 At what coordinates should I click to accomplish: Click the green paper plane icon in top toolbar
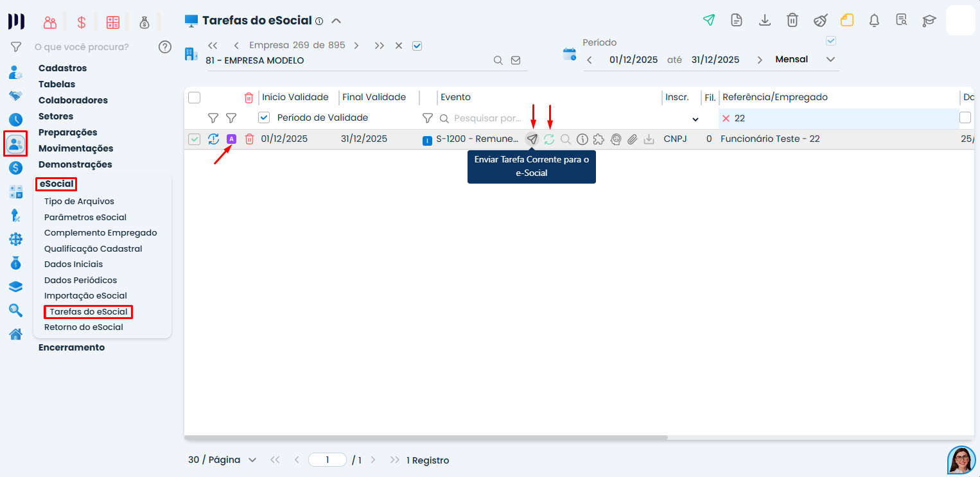tap(708, 20)
